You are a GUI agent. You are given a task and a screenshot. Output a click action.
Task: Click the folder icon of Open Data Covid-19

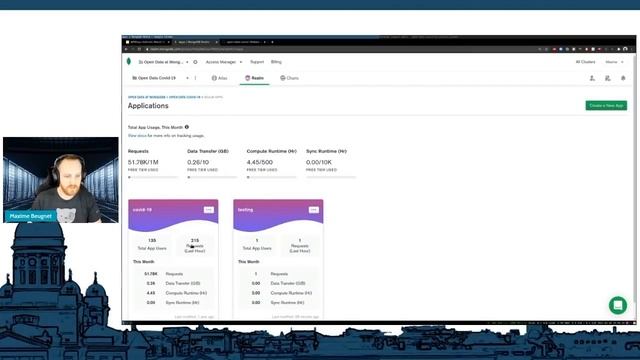(x=134, y=78)
